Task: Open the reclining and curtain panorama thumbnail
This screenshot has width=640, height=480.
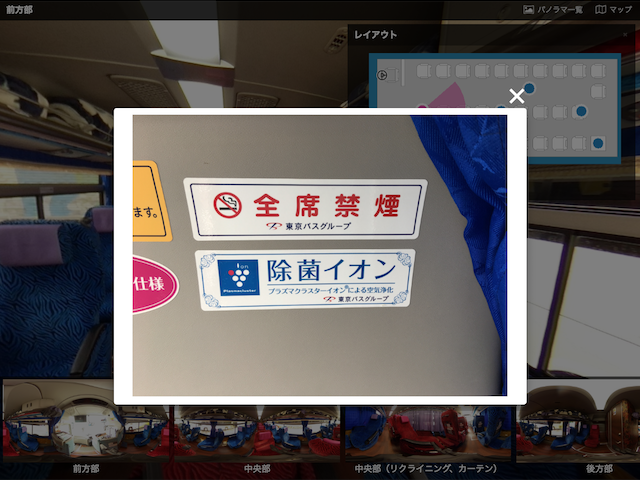Action: point(427,433)
